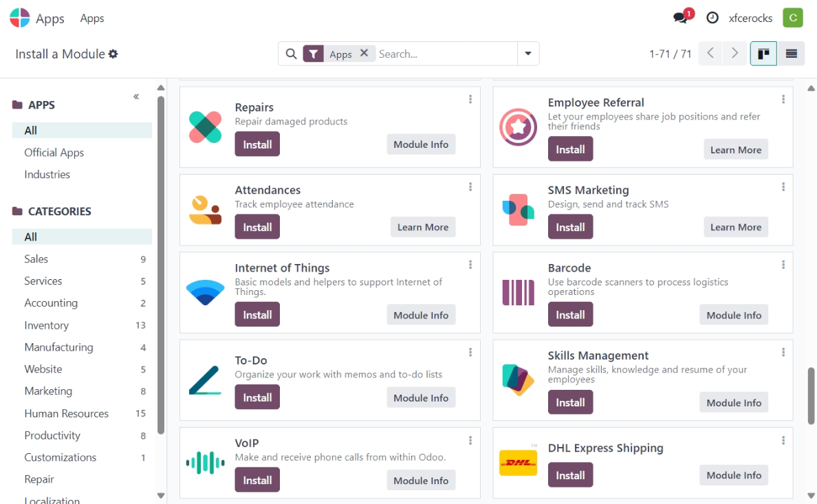Screen dimensions: 817x504
Task: Open the three-dot menu on Attendances card
Action: [470, 187]
